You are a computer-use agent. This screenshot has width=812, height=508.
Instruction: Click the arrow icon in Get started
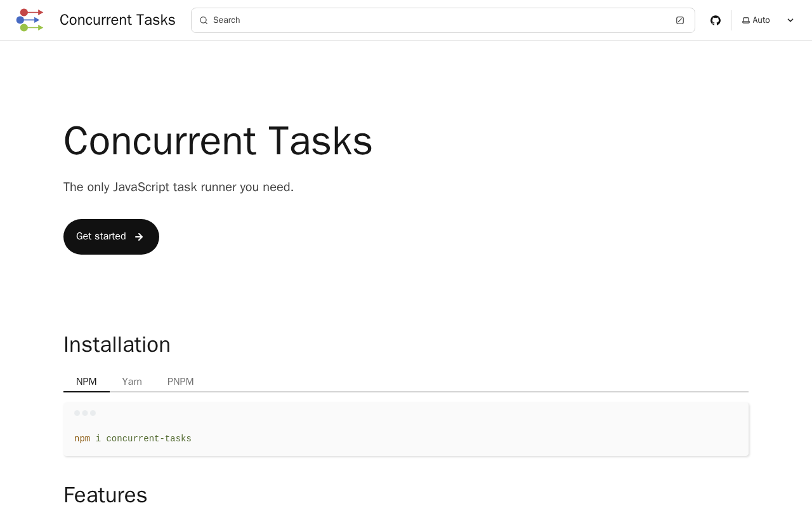click(140, 237)
